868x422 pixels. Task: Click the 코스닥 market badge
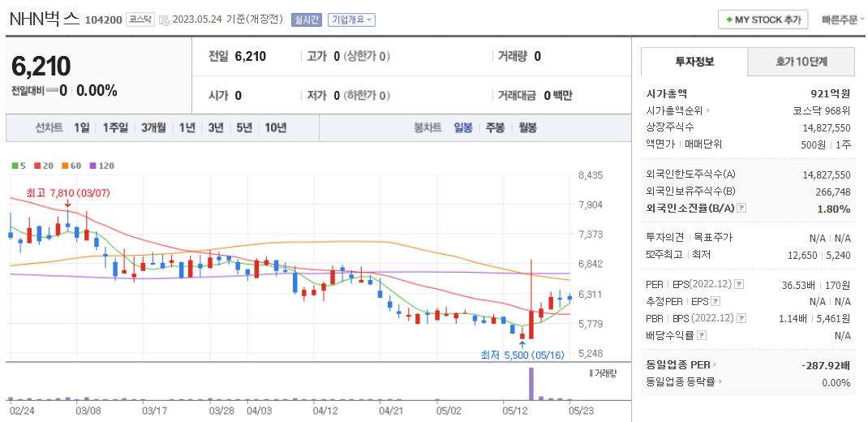pyautogui.click(x=140, y=19)
